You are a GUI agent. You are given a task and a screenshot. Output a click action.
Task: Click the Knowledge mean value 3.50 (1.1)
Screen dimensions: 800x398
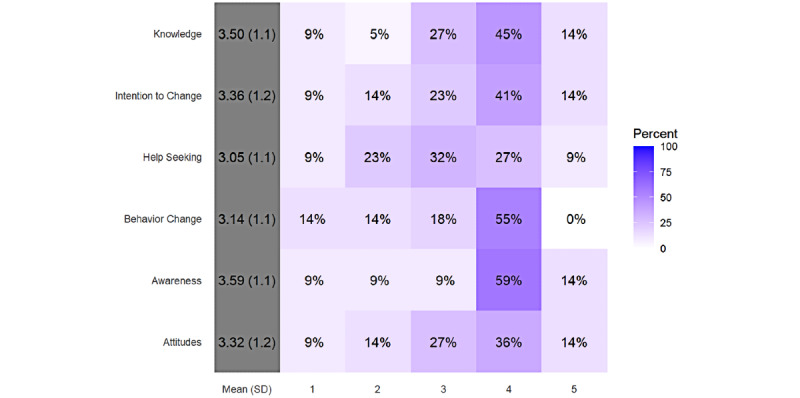tap(247, 35)
